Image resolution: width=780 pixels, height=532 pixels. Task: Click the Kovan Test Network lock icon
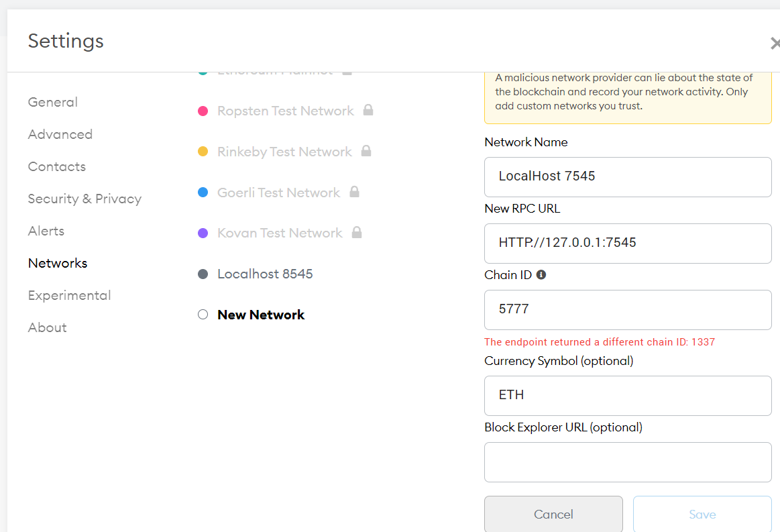[357, 232]
